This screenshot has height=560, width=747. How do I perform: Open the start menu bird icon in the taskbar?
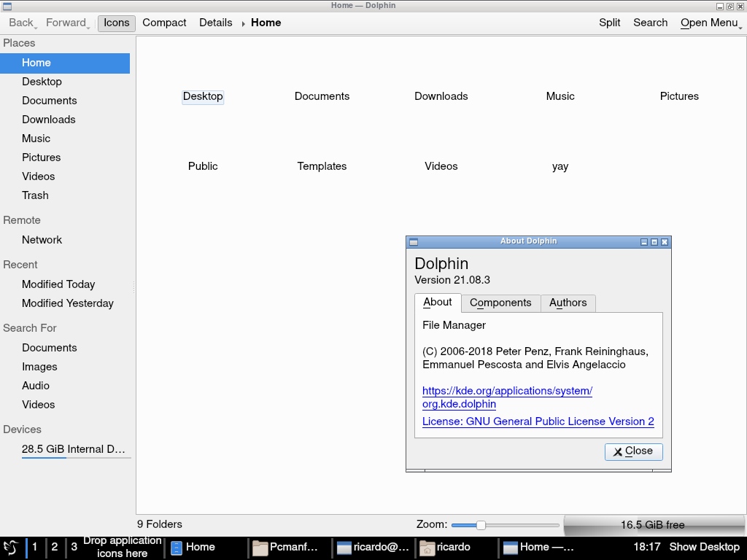coord(11,547)
